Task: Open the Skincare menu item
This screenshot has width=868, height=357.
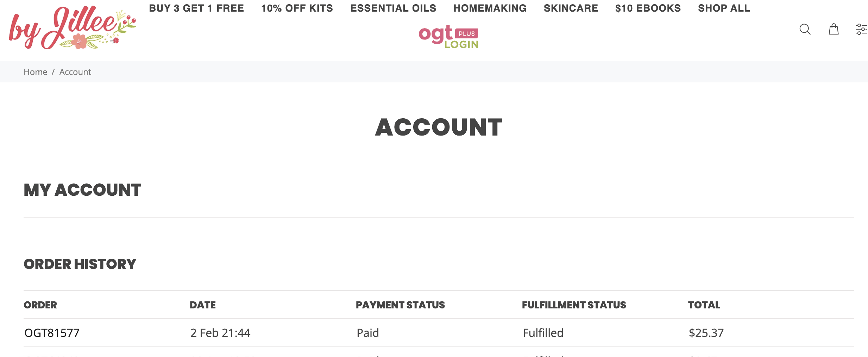Action: (571, 8)
